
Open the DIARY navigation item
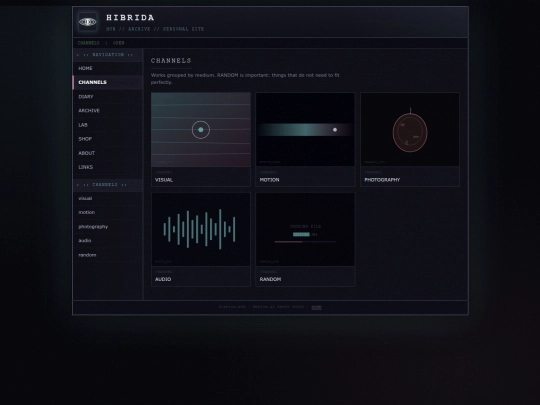tap(108, 97)
